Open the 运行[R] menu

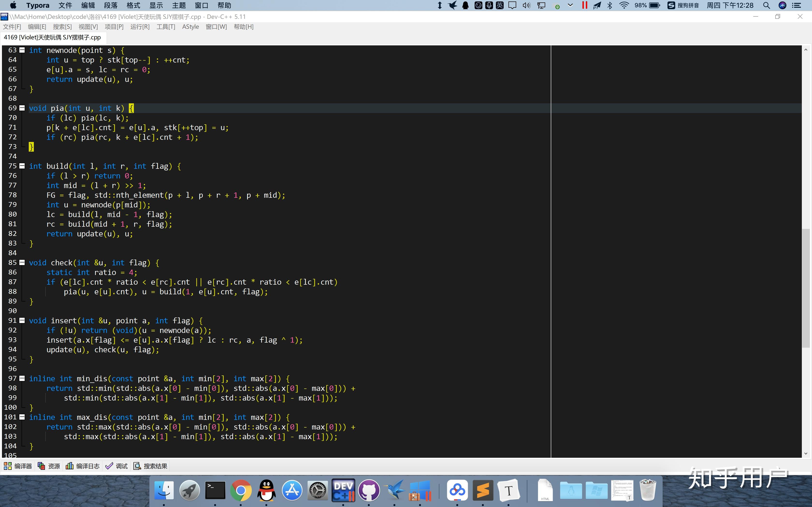click(x=140, y=27)
